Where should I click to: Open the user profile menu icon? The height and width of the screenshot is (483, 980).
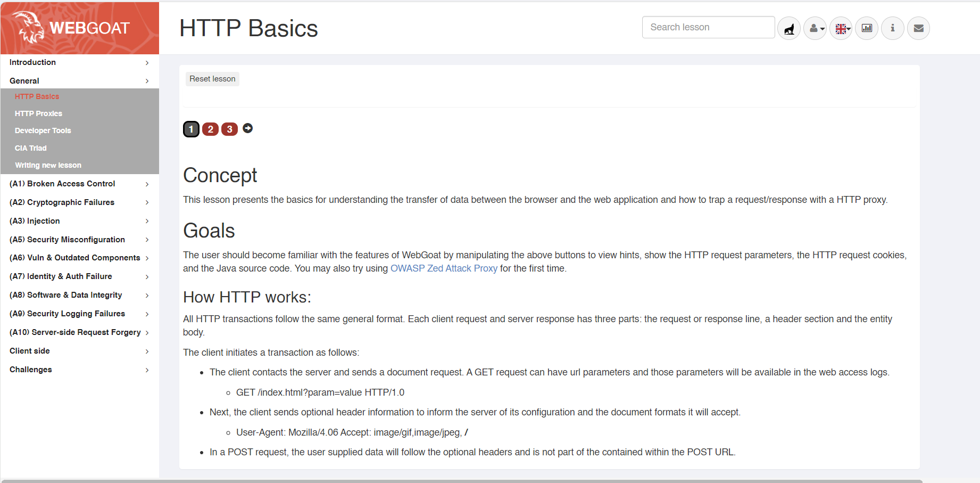click(815, 28)
